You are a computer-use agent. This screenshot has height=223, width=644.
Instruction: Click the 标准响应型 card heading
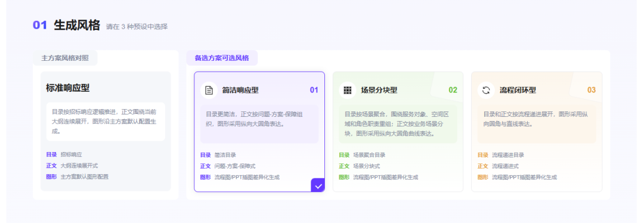click(68, 88)
